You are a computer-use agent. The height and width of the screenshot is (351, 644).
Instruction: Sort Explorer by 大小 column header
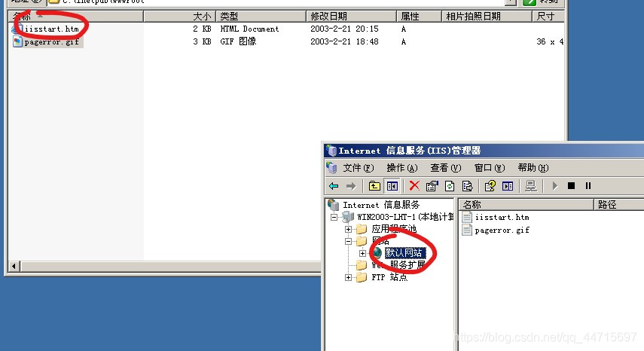[179, 17]
